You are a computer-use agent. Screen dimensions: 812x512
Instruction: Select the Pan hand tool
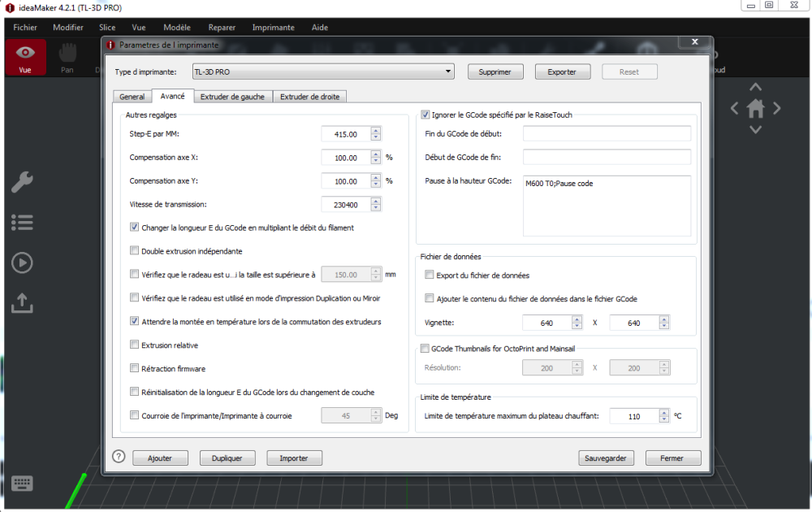click(67, 58)
